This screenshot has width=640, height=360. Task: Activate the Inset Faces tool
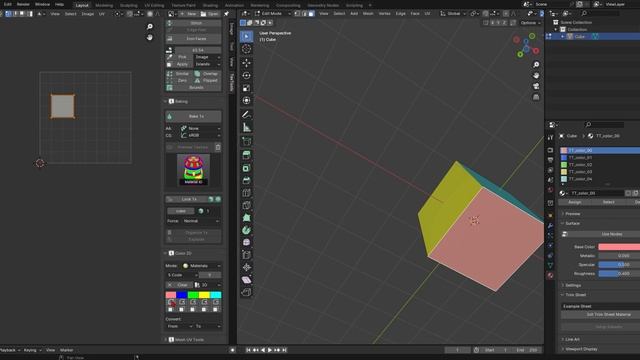coord(246,168)
